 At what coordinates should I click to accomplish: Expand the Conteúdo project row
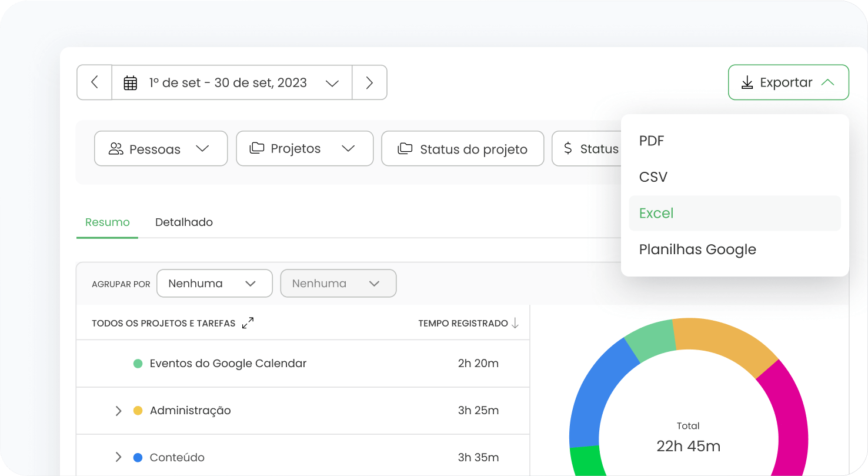[x=118, y=457]
